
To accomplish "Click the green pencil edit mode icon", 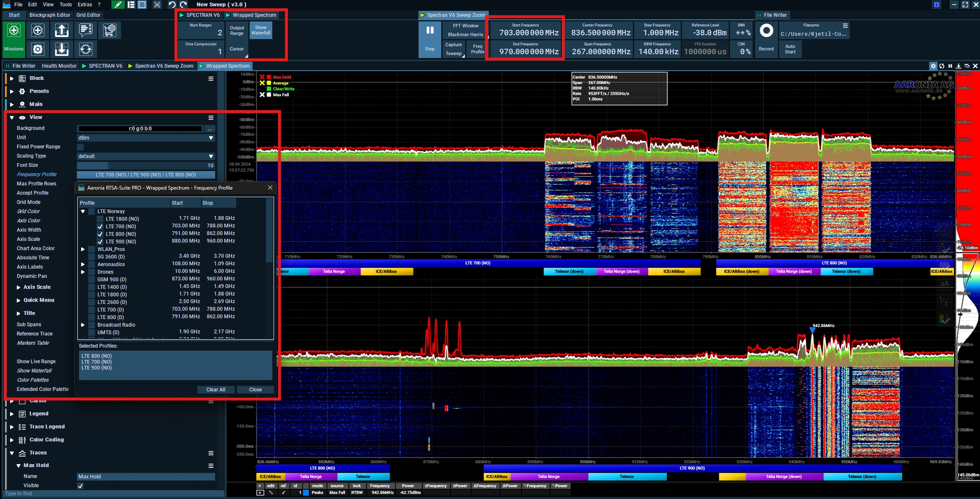I will click(x=118, y=5).
